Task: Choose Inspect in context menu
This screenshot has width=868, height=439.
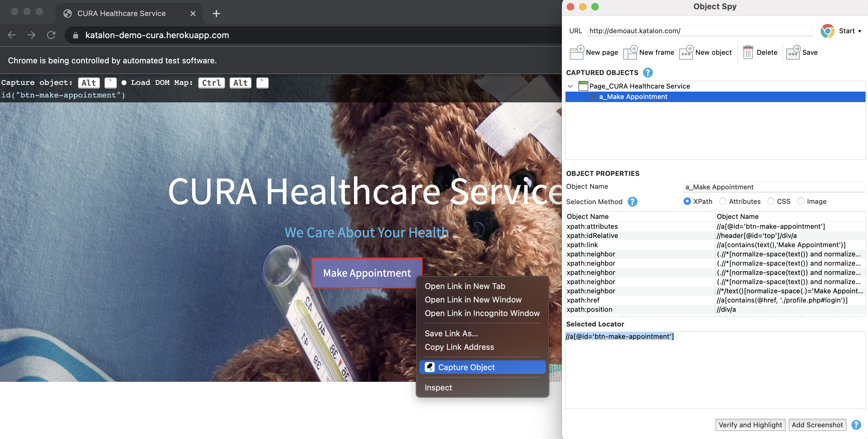Action: 438,387
